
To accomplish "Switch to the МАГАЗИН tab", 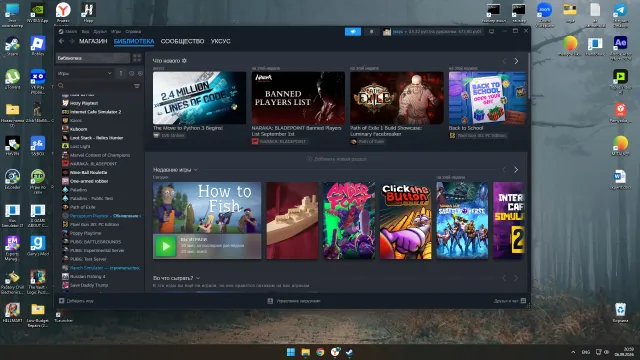I will (x=93, y=41).
